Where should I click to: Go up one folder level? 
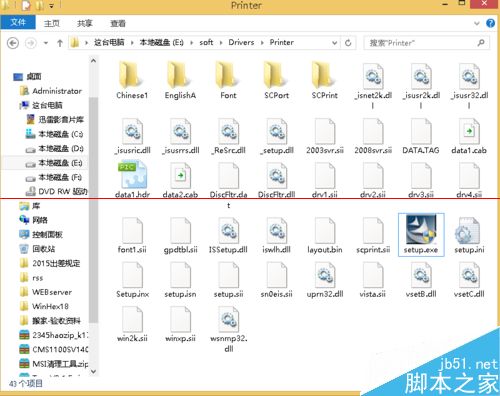click(x=60, y=43)
